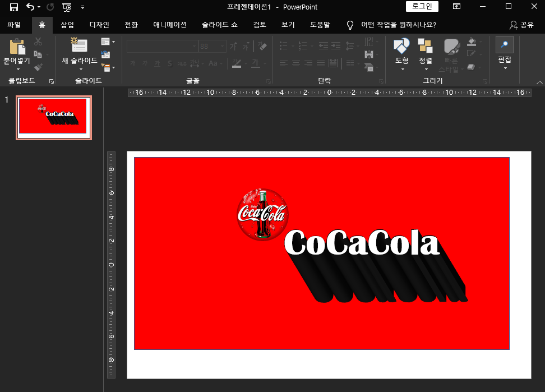Toggle numbered list button
545x392 pixels.
pos(303,46)
